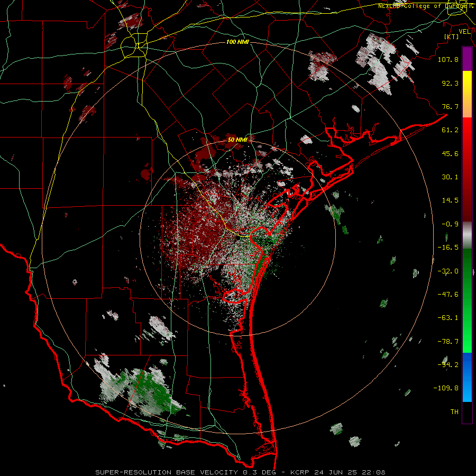Click the VEL legend title
This screenshot has height=476, width=476.
pyautogui.click(x=465, y=32)
